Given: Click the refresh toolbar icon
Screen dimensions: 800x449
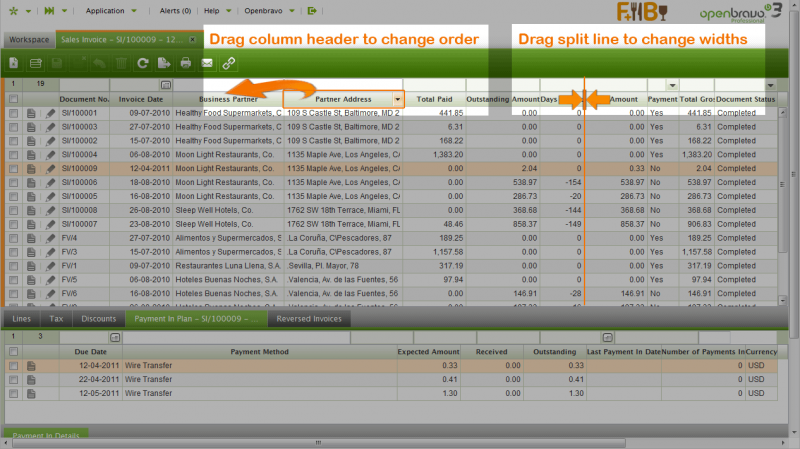Looking at the screenshot, I should tap(143, 63).
